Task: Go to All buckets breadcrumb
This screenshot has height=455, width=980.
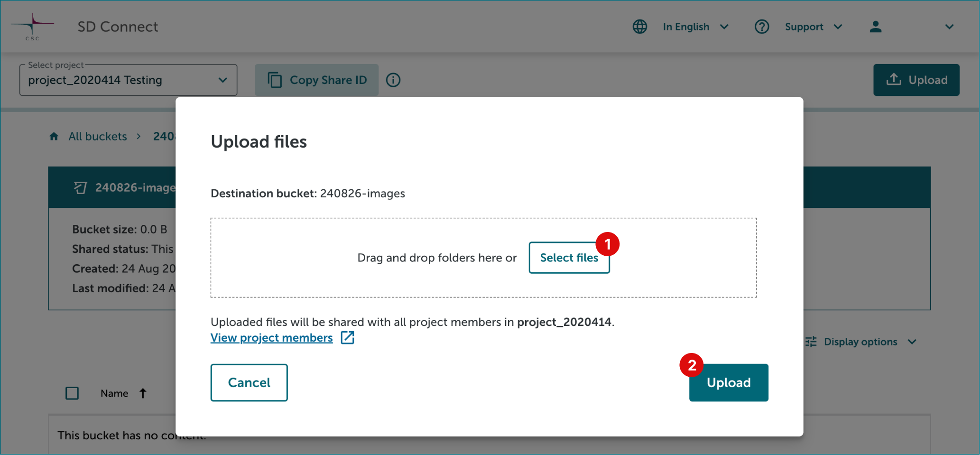Action: (98, 137)
